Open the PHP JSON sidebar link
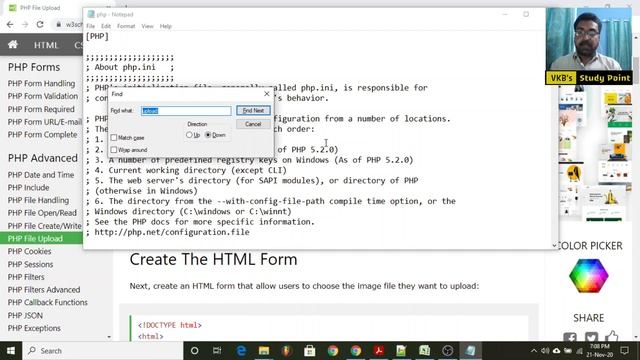This screenshot has width=640, height=360. pos(25,315)
